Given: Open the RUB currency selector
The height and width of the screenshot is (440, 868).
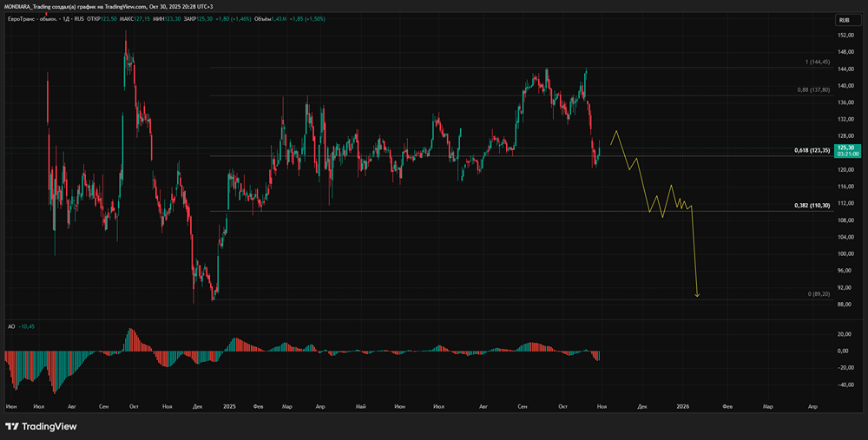Looking at the screenshot, I should click(843, 20).
